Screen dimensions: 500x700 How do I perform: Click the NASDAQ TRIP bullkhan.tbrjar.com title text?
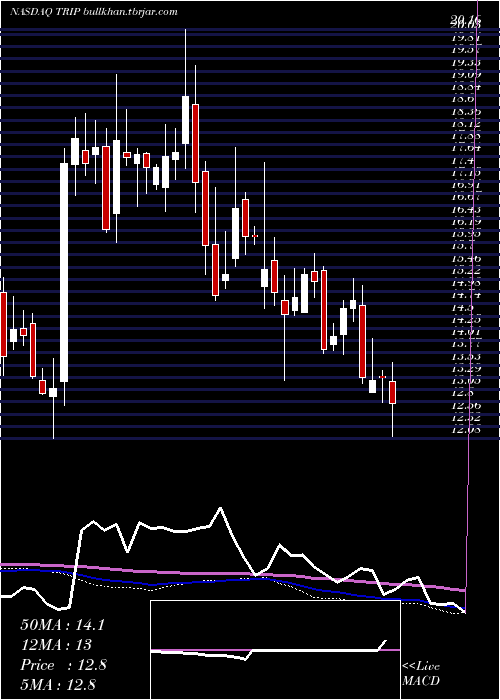tap(94, 12)
